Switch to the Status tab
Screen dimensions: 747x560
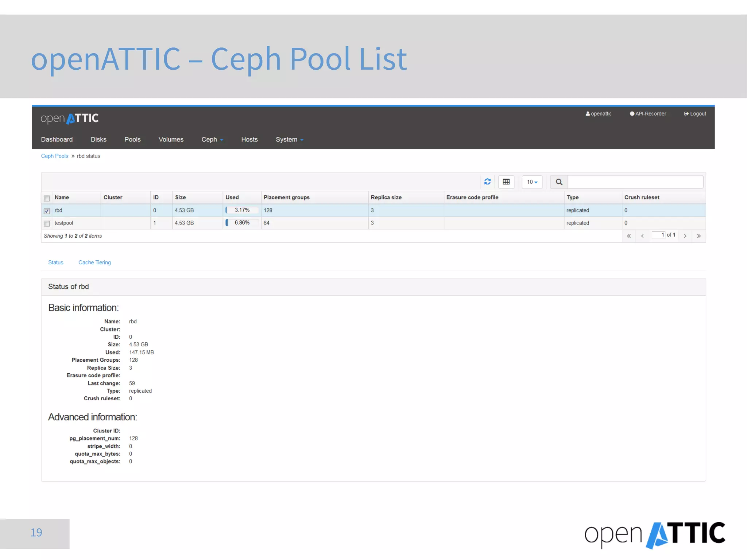tap(56, 262)
